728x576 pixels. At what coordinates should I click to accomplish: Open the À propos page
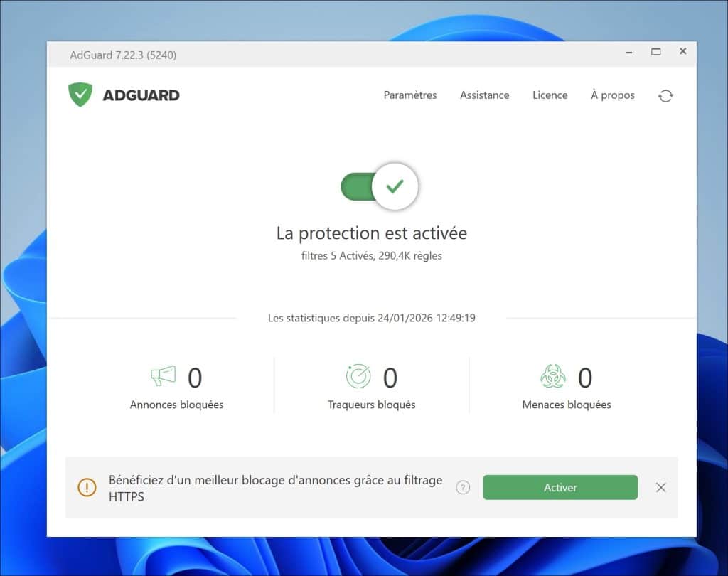612,95
